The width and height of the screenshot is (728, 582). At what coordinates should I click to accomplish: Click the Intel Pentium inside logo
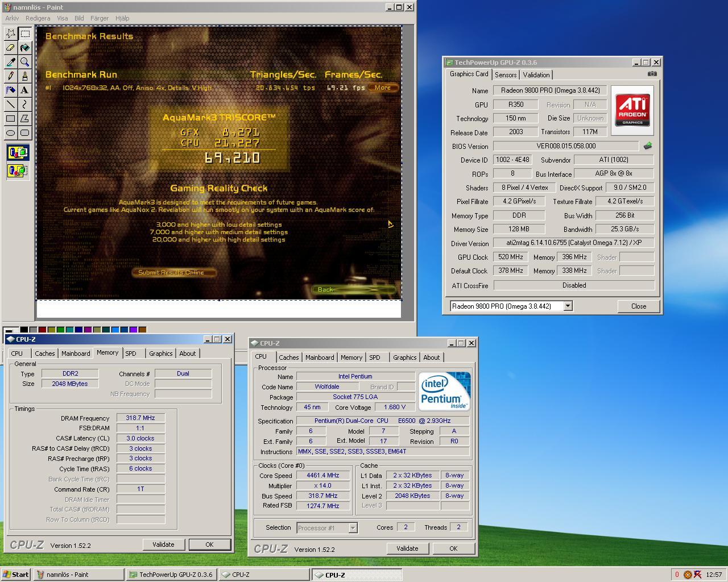(444, 391)
